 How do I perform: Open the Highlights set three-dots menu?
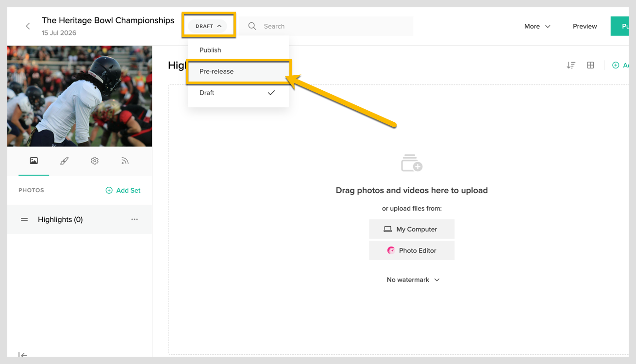(134, 219)
